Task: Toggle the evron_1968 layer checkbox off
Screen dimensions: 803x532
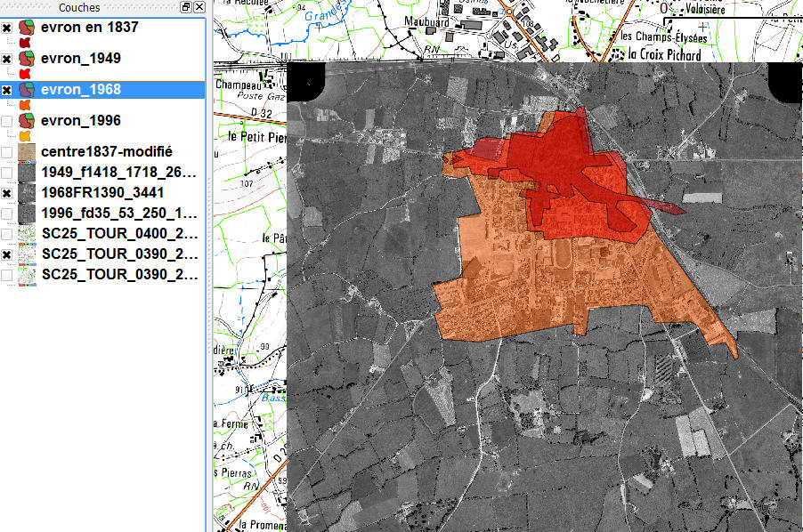Action: click(6, 90)
